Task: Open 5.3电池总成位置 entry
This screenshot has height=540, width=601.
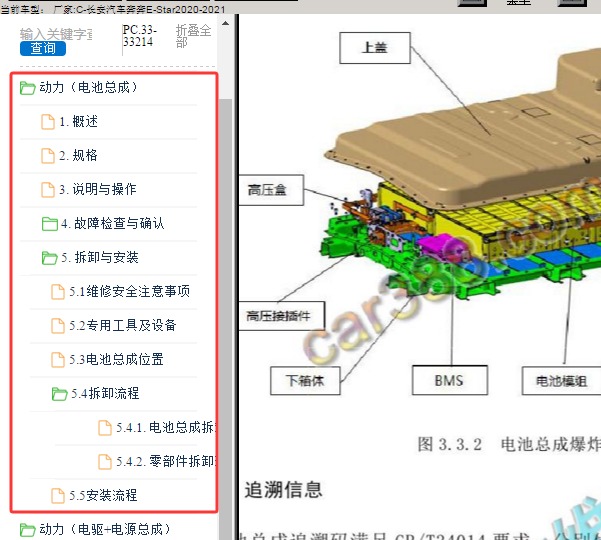Action: (116, 359)
